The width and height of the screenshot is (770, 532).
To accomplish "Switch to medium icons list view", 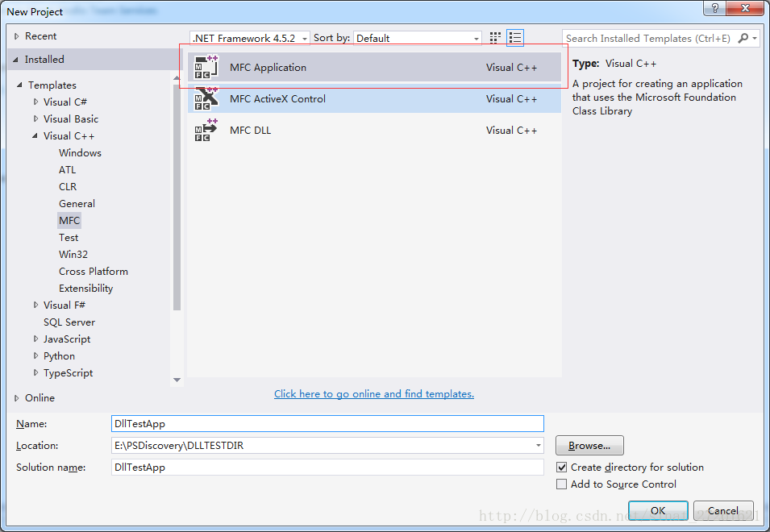I will pyautogui.click(x=515, y=38).
